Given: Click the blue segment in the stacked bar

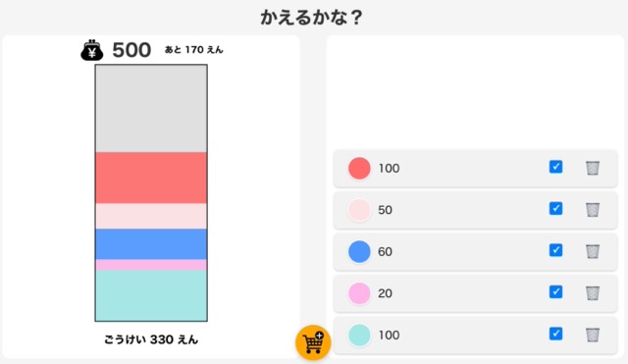Looking at the screenshot, I should pyautogui.click(x=151, y=244).
